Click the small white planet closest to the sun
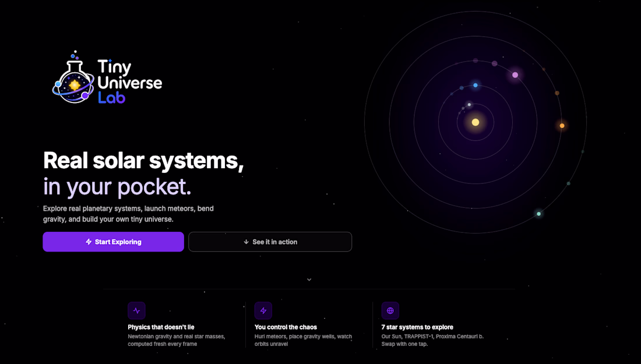The height and width of the screenshot is (364, 641). pos(469,105)
